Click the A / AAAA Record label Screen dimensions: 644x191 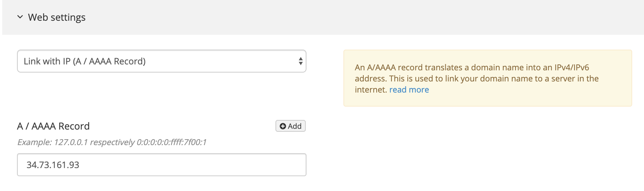pos(54,126)
